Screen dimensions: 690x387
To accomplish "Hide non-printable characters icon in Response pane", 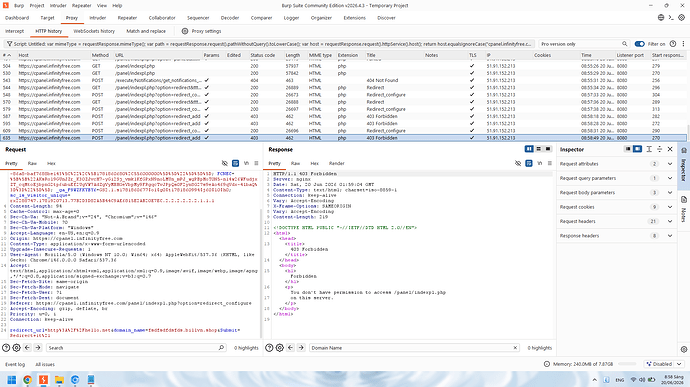I will [518, 163].
